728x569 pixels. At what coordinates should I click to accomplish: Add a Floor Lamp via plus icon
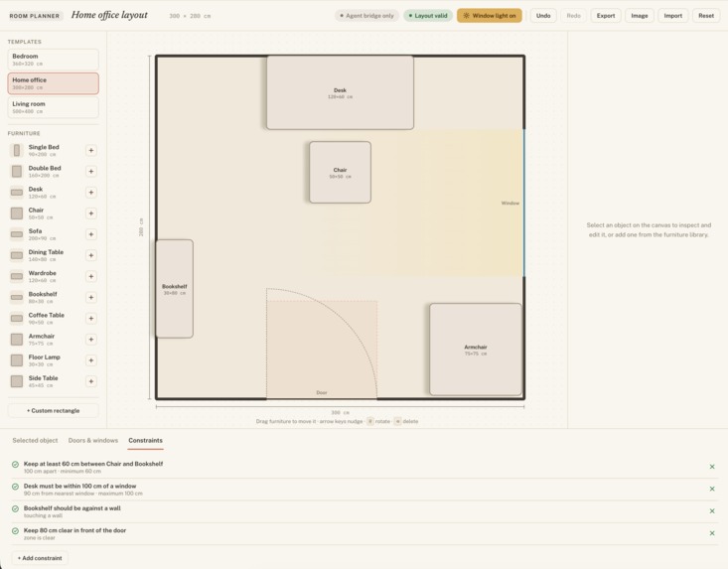click(x=91, y=360)
